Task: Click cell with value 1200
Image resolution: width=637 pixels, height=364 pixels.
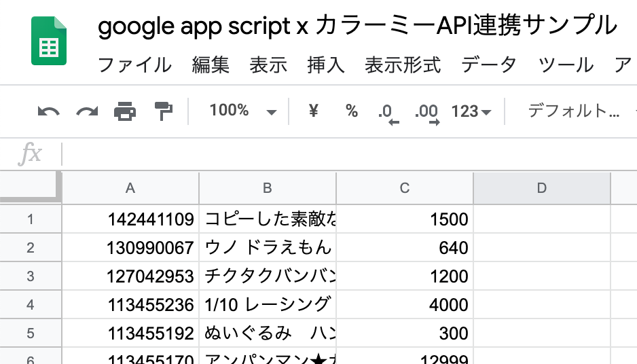Action: pos(405,276)
